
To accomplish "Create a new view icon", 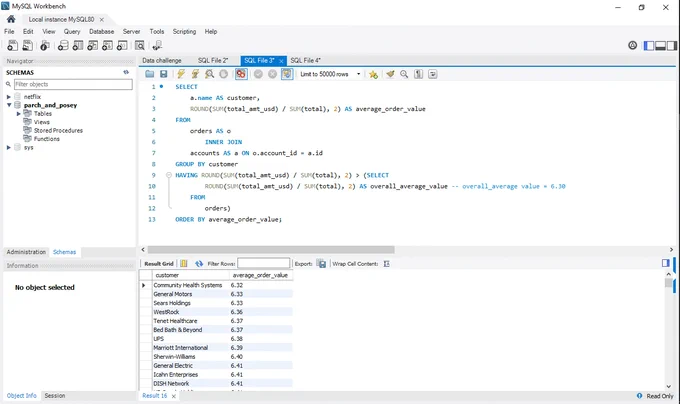I will pos(93,45).
